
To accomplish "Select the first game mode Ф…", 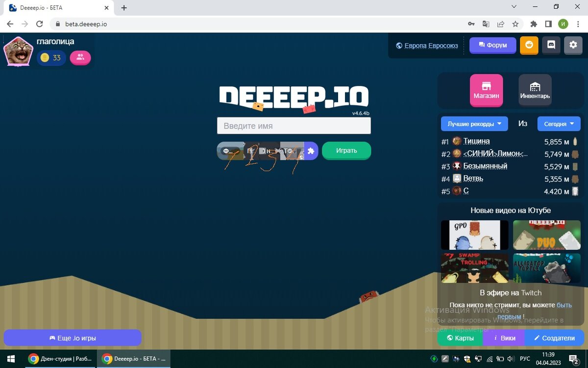I will click(x=229, y=151).
